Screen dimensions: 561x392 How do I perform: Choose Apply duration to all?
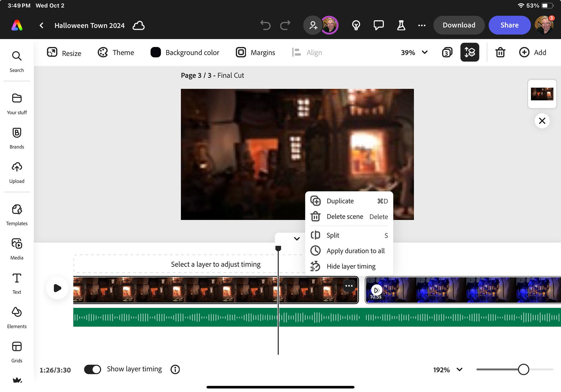pyautogui.click(x=349, y=251)
